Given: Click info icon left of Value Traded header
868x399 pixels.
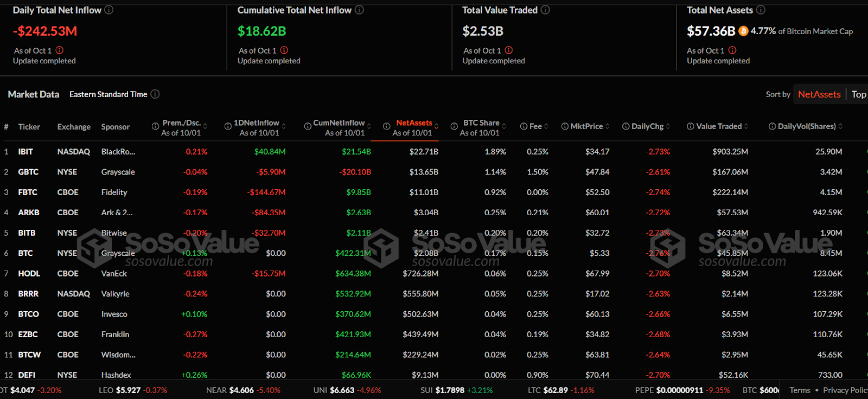Looking at the screenshot, I should [x=691, y=126].
